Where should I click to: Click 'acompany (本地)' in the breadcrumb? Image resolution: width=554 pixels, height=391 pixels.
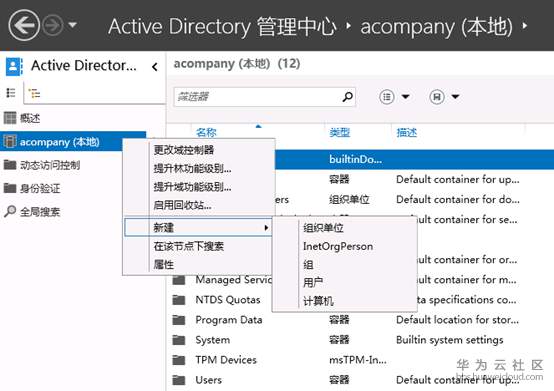[x=437, y=27]
